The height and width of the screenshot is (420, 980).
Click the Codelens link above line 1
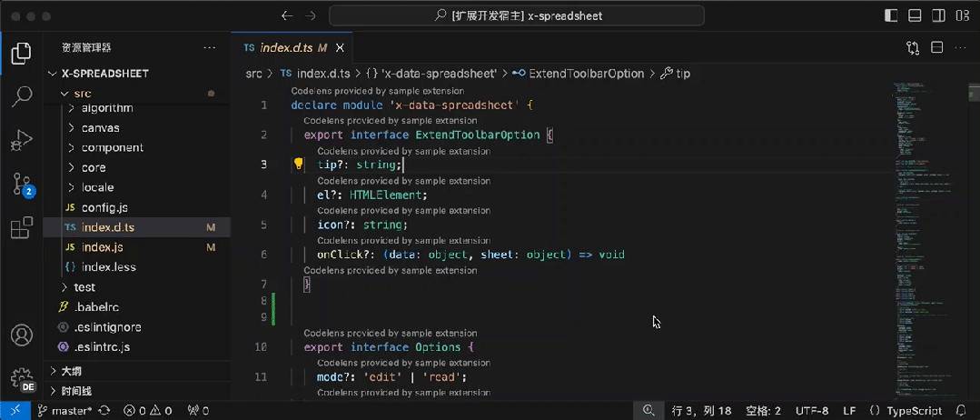[378, 91]
